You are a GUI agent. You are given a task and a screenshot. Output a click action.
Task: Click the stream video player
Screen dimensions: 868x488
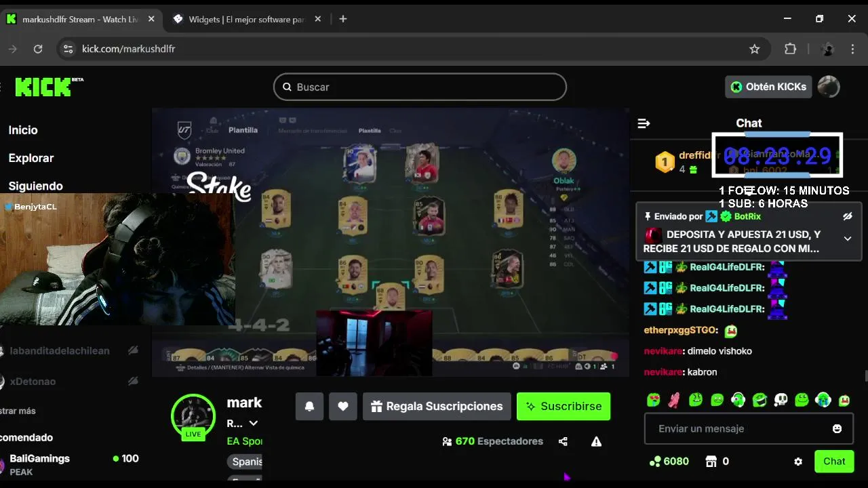[391, 242]
